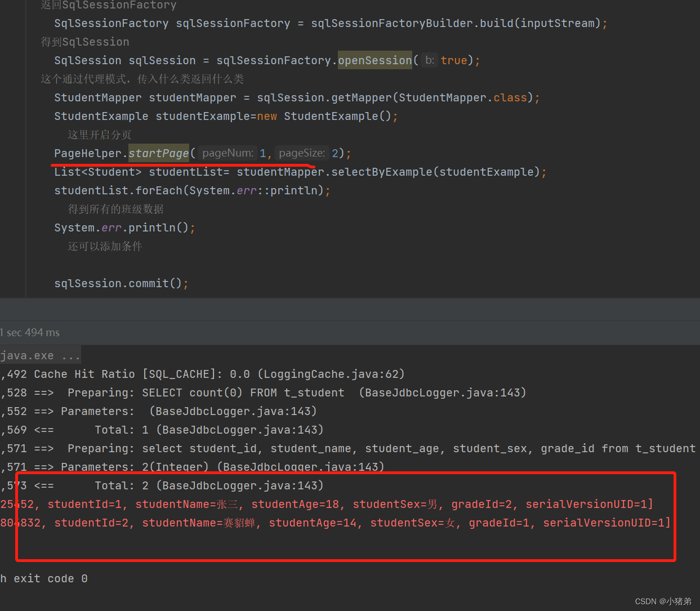Click the pageNum parameter hint
The height and width of the screenshot is (611, 700).
click(228, 153)
